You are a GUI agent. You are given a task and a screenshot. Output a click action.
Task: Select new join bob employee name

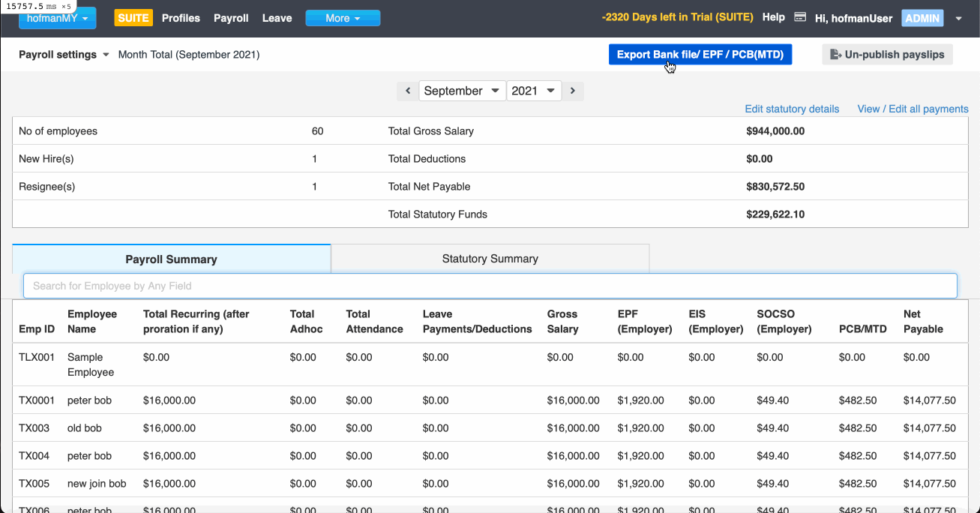point(97,484)
